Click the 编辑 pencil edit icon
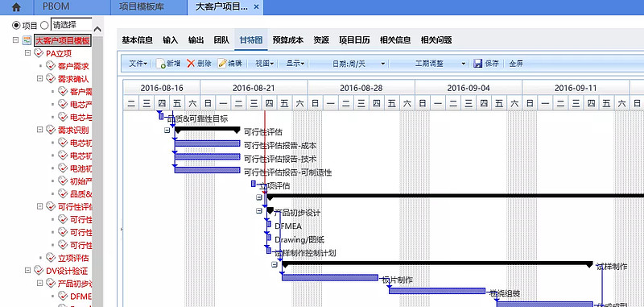Viewport: 644px width, 307px height. pos(222,64)
